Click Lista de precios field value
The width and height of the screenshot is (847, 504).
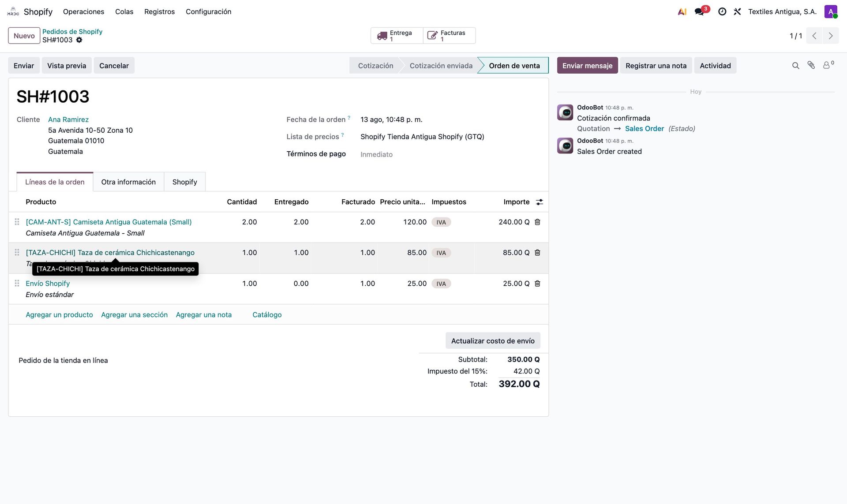pyautogui.click(x=422, y=137)
